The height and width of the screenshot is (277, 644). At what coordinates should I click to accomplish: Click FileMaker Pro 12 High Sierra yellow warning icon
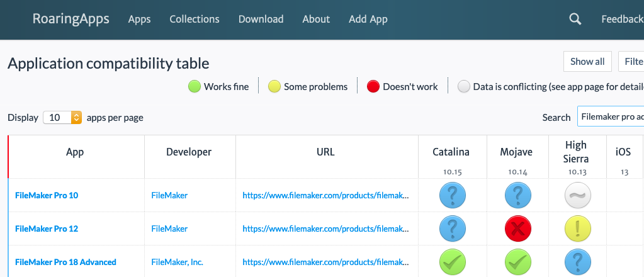[x=577, y=229]
